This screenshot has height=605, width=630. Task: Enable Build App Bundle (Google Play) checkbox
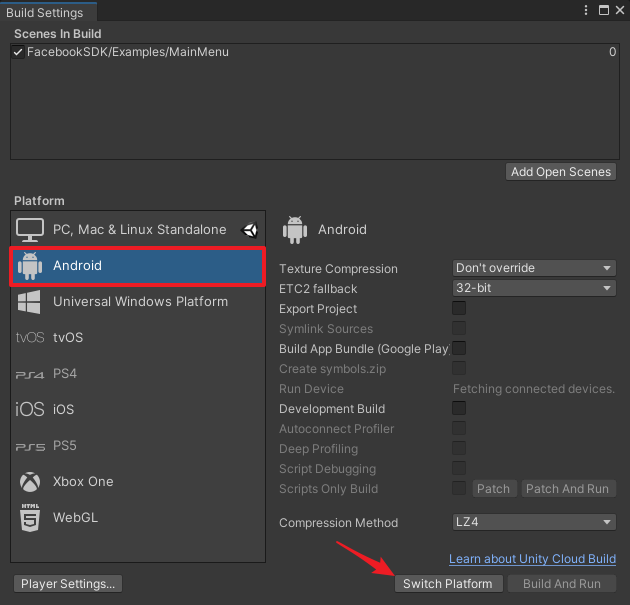coord(459,348)
